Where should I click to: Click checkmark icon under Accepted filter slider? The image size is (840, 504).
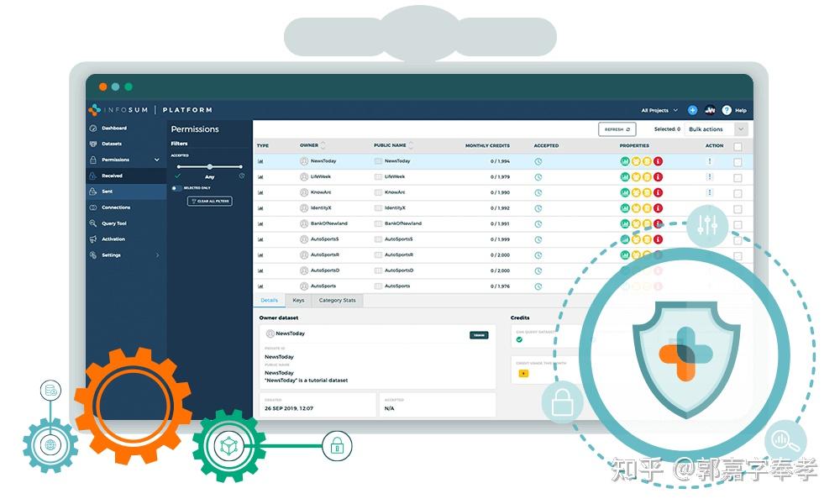(177, 176)
